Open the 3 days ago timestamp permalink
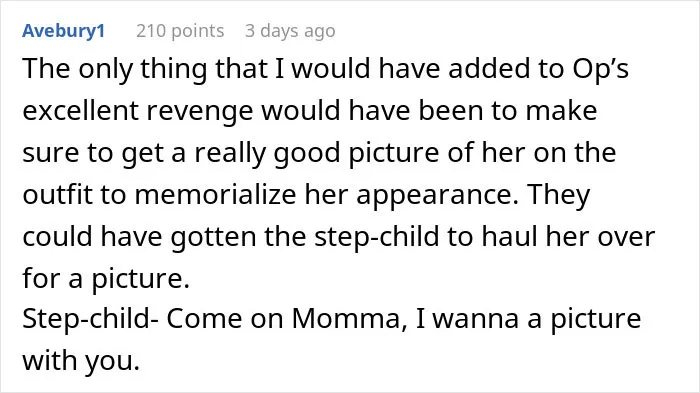The image size is (700, 393). coord(290,31)
